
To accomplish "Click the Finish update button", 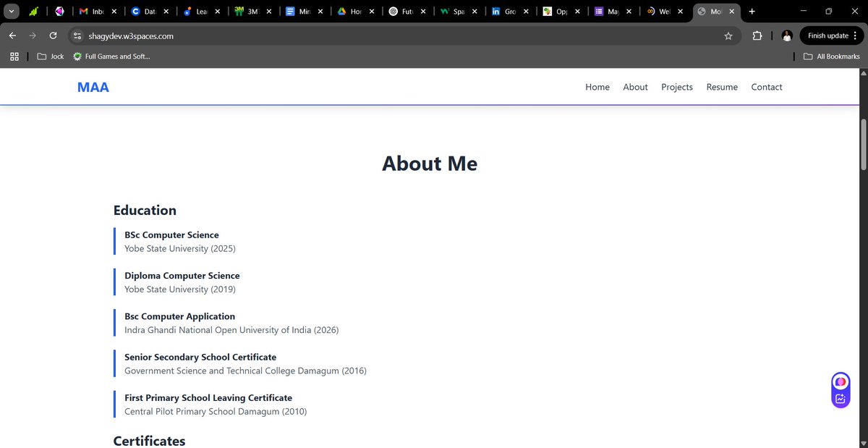I will click(x=830, y=35).
